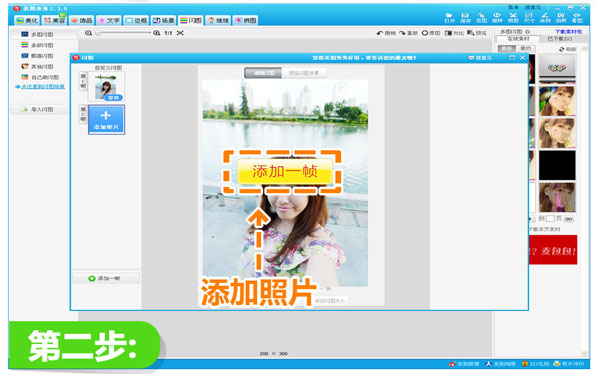Select the 裁剪 crop tool icon
The height and width of the screenshot is (374, 600).
pos(513,18)
